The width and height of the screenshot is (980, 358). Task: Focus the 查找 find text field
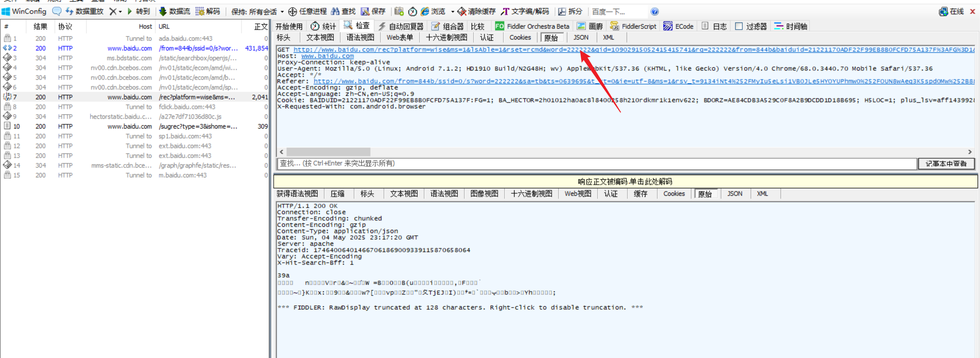pos(597,163)
